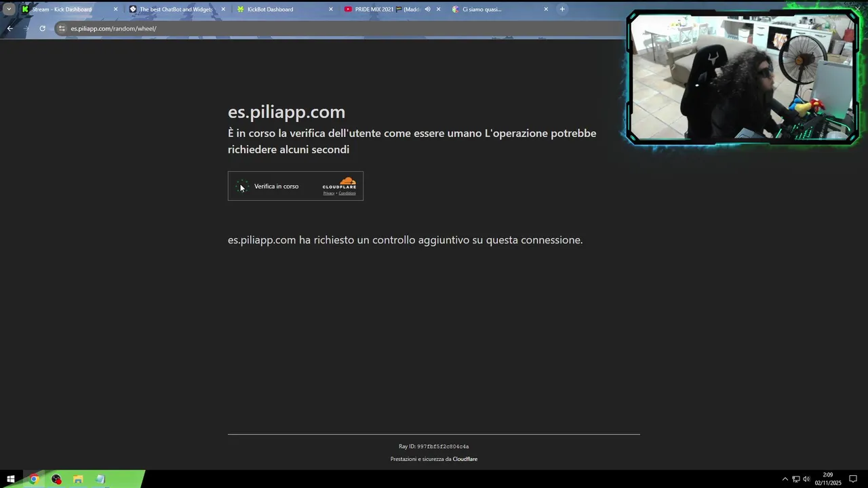Switch to the KickBot Dashboard tab
868x488 pixels.
pyautogui.click(x=283, y=9)
